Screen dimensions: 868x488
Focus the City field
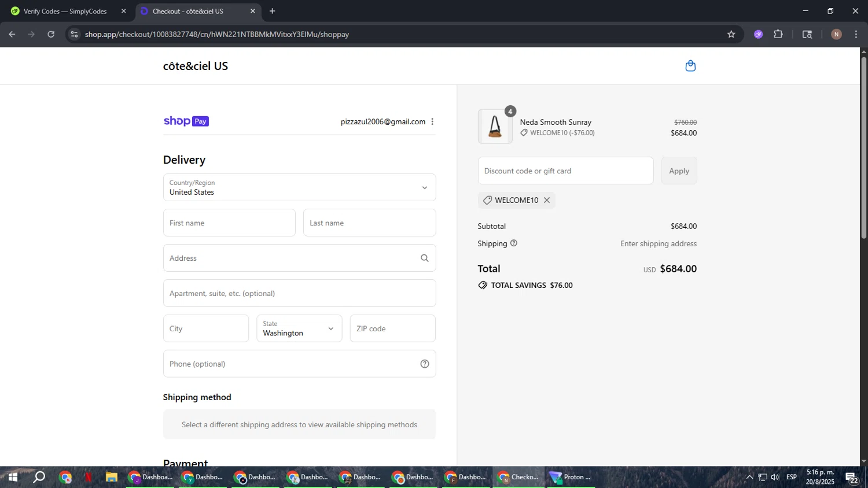[x=206, y=328]
